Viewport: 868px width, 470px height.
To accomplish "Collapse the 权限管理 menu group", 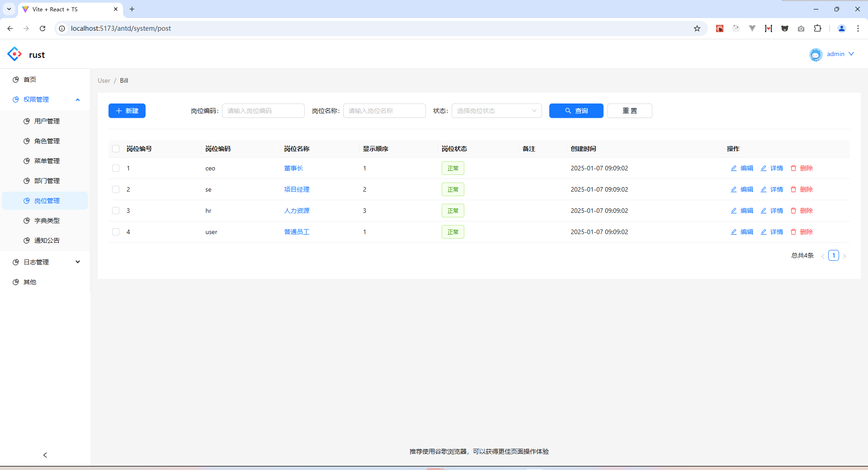I will click(x=45, y=99).
